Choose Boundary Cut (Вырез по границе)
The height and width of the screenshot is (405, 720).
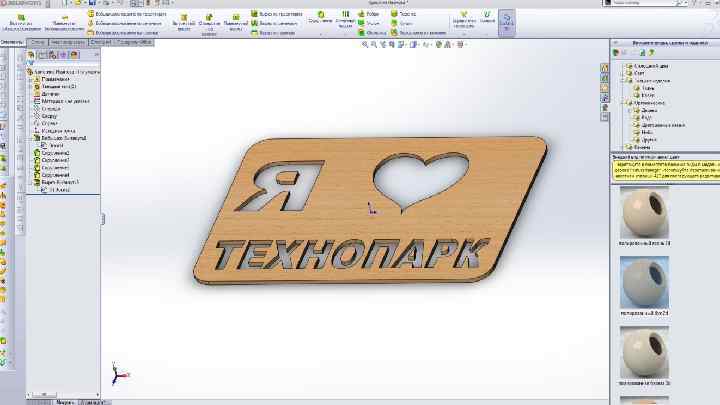coord(273,33)
